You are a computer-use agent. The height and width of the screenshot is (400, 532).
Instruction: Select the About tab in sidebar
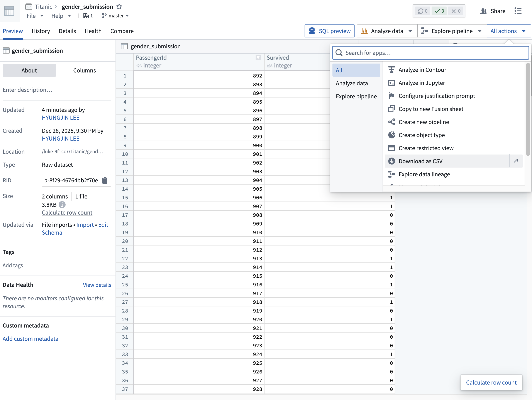(x=29, y=70)
